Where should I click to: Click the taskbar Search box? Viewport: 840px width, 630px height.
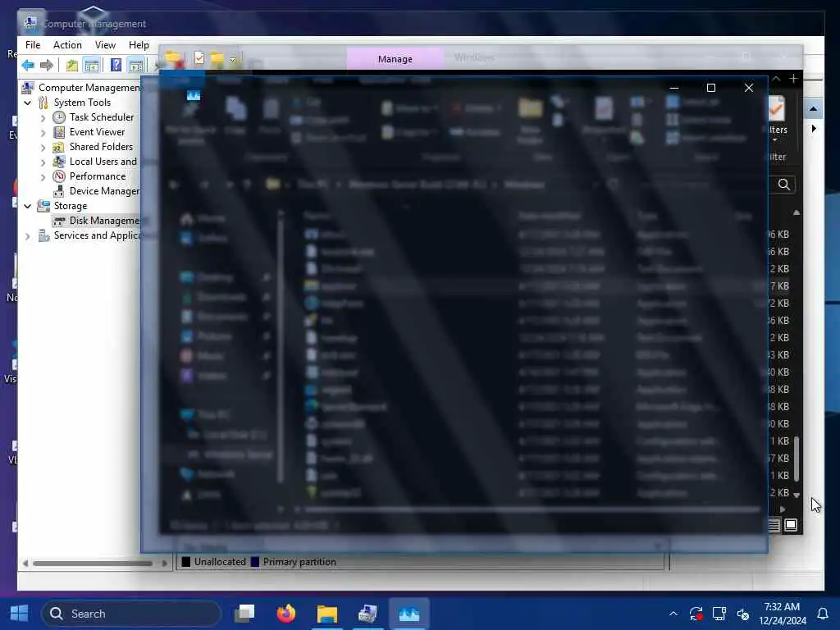[x=131, y=614]
